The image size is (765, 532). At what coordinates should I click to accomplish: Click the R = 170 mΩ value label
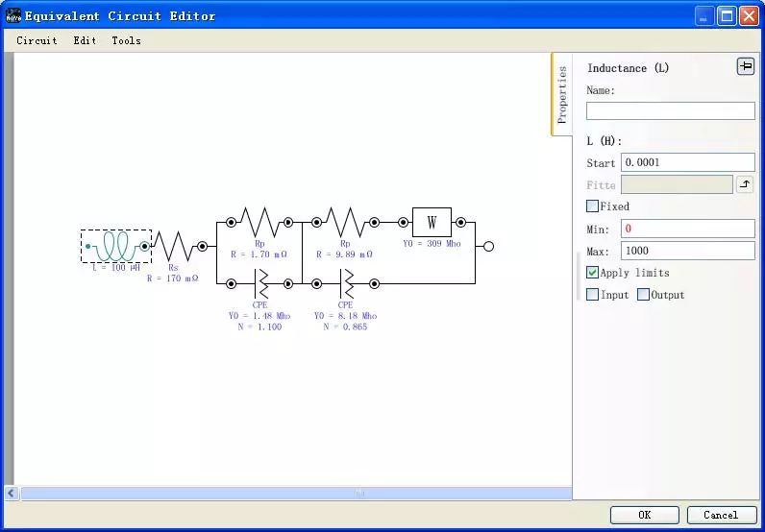tap(173, 278)
